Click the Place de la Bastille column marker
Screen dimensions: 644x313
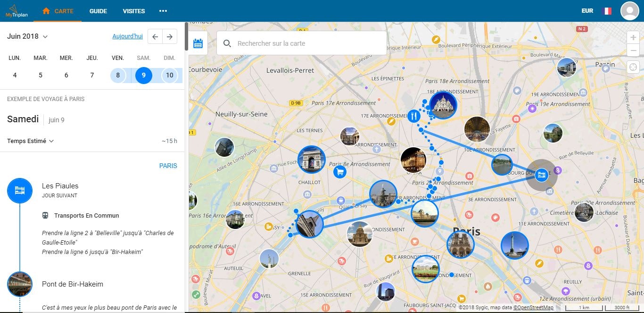tap(514, 245)
